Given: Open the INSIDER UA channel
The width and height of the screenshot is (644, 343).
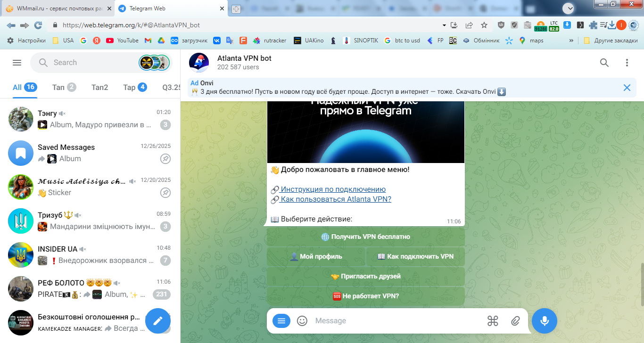Looking at the screenshot, I should [90, 254].
